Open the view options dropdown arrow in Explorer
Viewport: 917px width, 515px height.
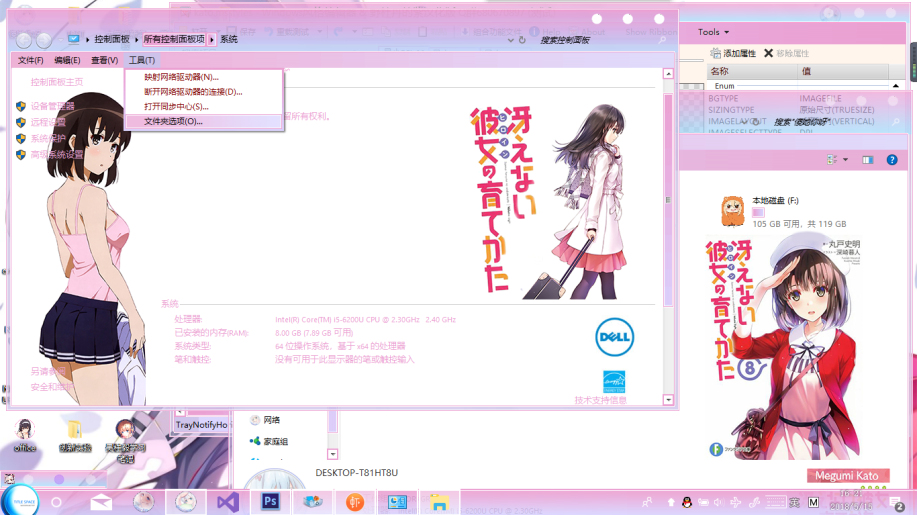846,160
